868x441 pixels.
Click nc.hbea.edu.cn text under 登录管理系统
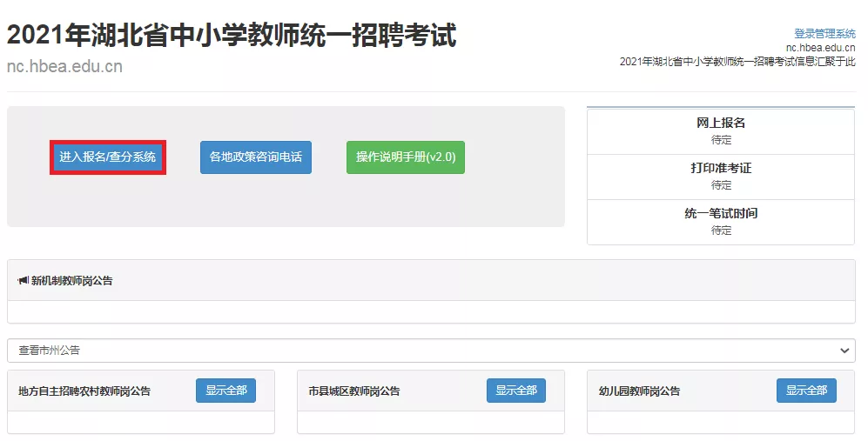coord(820,48)
